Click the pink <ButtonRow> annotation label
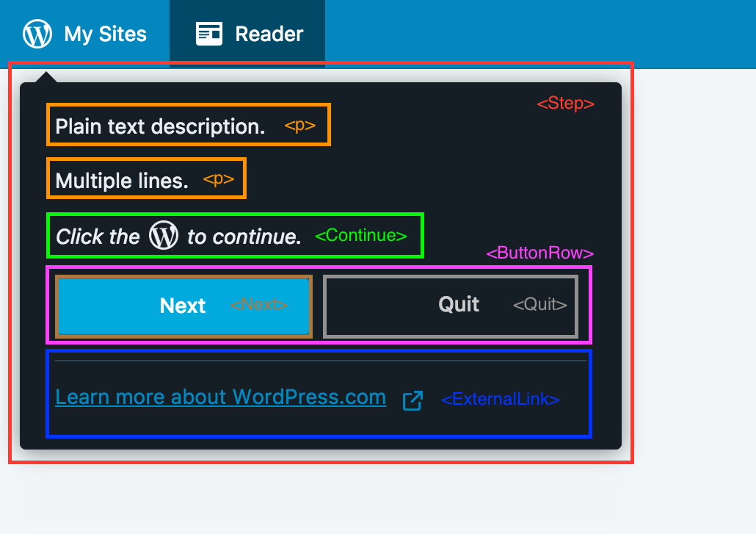 point(539,253)
